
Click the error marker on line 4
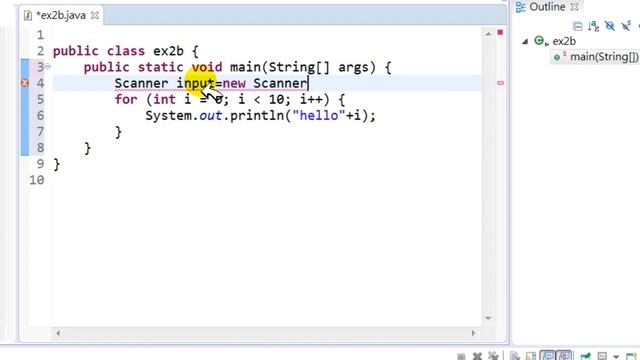pyautogui.click(x=24, y=83)
